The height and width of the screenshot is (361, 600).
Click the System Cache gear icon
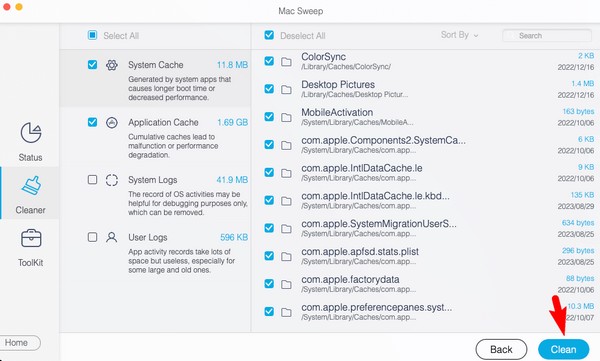coord(112,65)
